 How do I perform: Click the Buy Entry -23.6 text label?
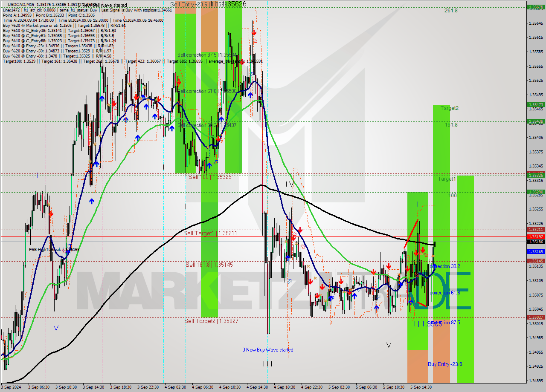click(445, 364)
